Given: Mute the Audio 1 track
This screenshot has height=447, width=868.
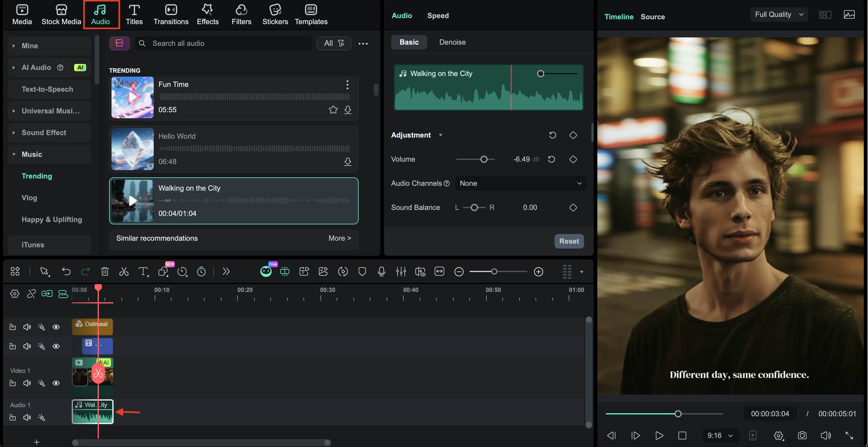Looking at the screenshot, I should pyautogui.click(x=27, y=417).
